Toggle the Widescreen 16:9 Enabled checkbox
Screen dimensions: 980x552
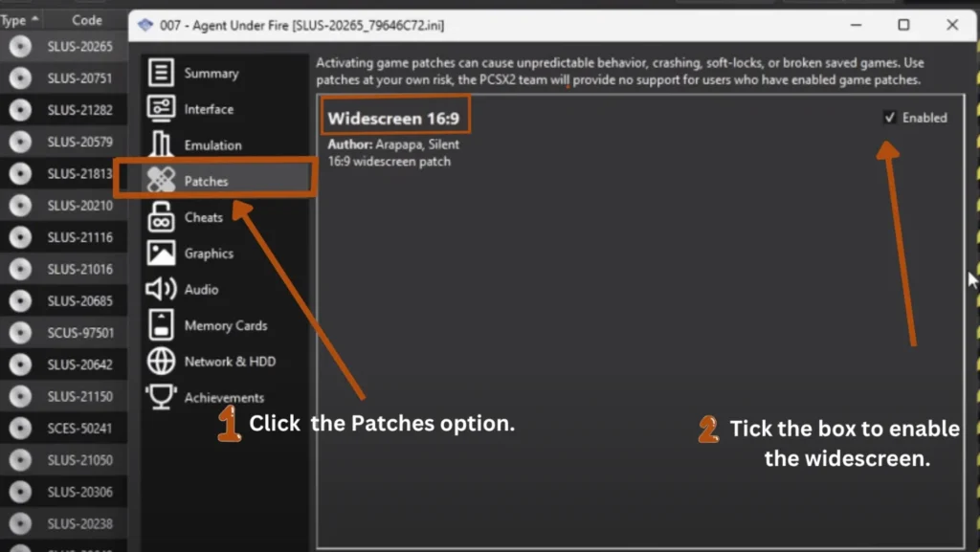point(889,118)
